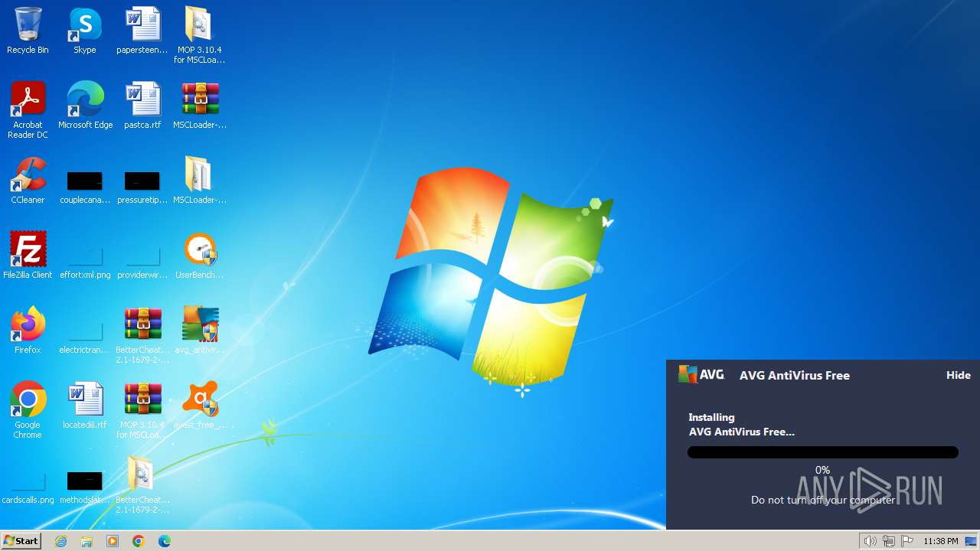
Task: Open the Recycle Bin icon
Action: click(28, 31)
